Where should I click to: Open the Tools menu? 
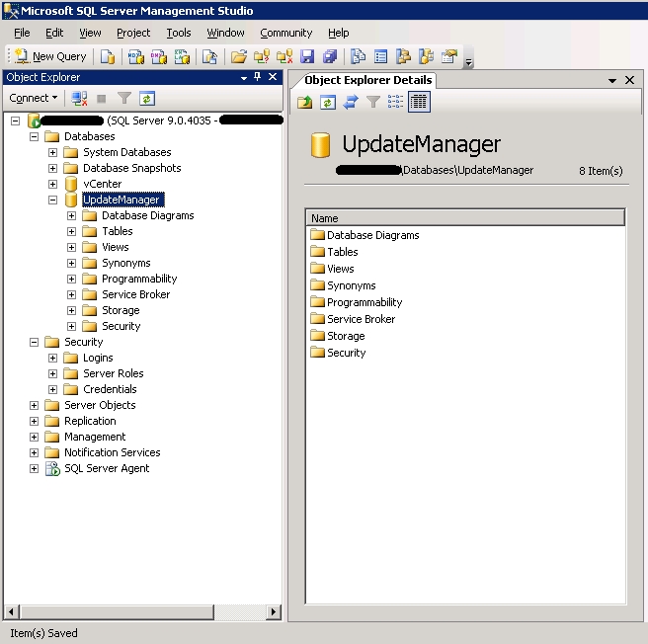pyautogui.click(x=179, y=33)
